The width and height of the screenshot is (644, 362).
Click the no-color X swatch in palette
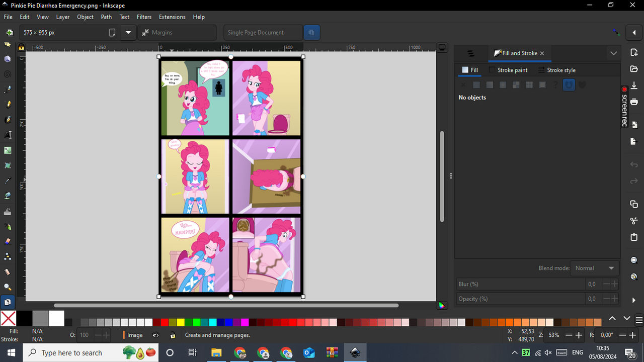coord(8,318)
